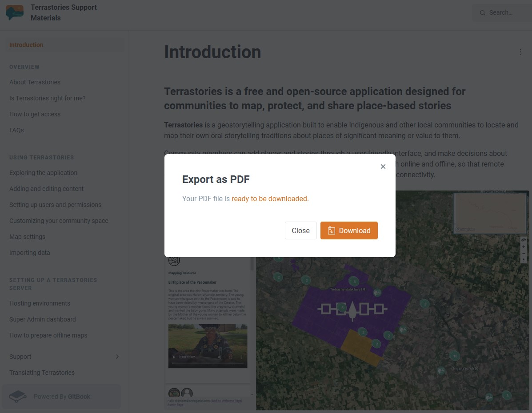Click the cluster marker labeled 10 on map
Viewport: 532px width, 413px height.
tap(455, 356)
